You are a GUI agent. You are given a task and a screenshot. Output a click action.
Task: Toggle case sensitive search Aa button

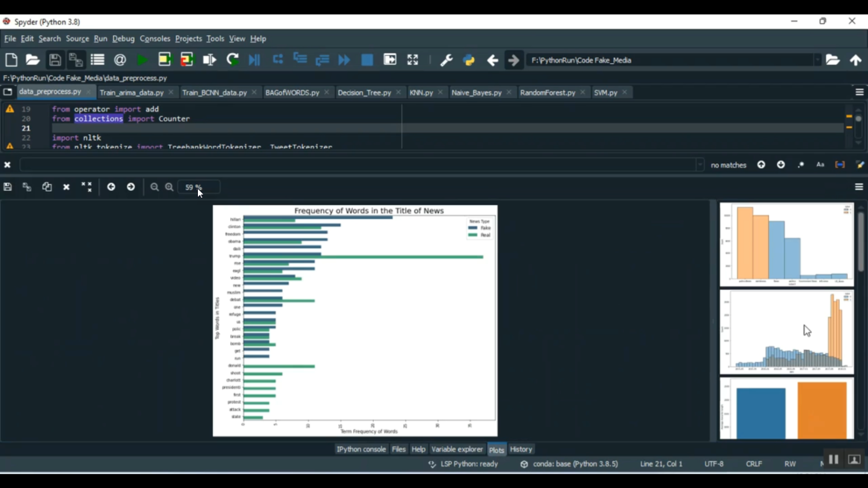tap(820, 165)
